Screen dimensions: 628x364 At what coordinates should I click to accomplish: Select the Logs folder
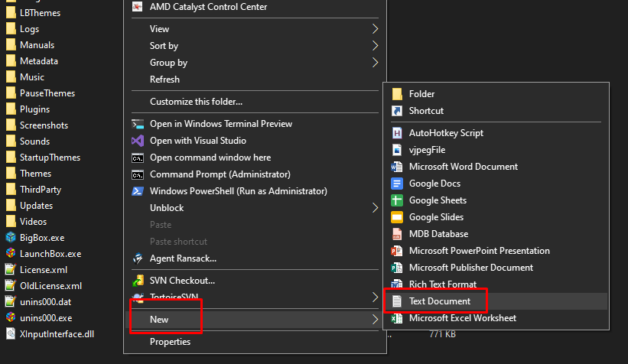[22, 29]
